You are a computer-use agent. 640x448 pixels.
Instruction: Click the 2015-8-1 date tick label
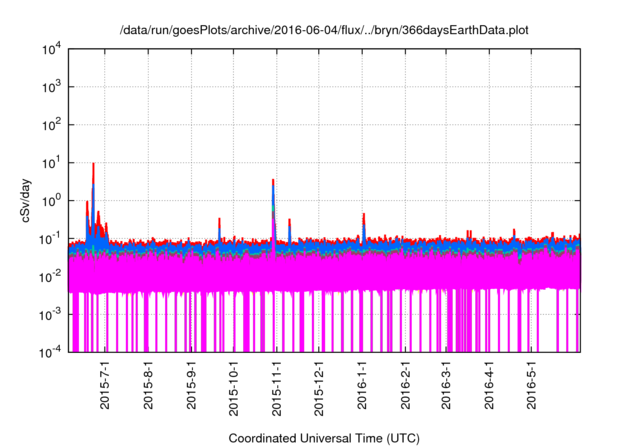[x=148, y=386]
